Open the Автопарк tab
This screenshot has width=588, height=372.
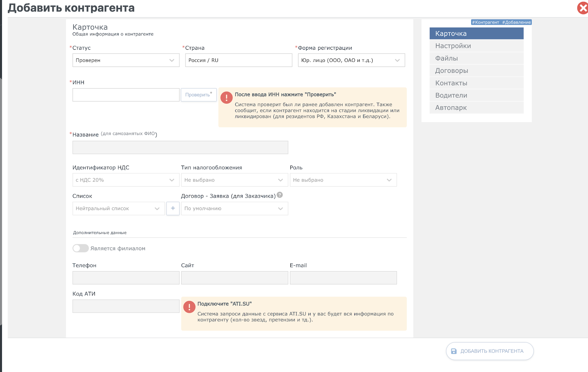[x=476, y=107]
